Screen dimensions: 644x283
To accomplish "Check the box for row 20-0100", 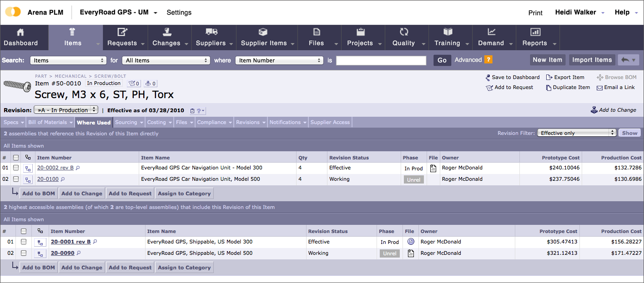I will coord(16,179).
